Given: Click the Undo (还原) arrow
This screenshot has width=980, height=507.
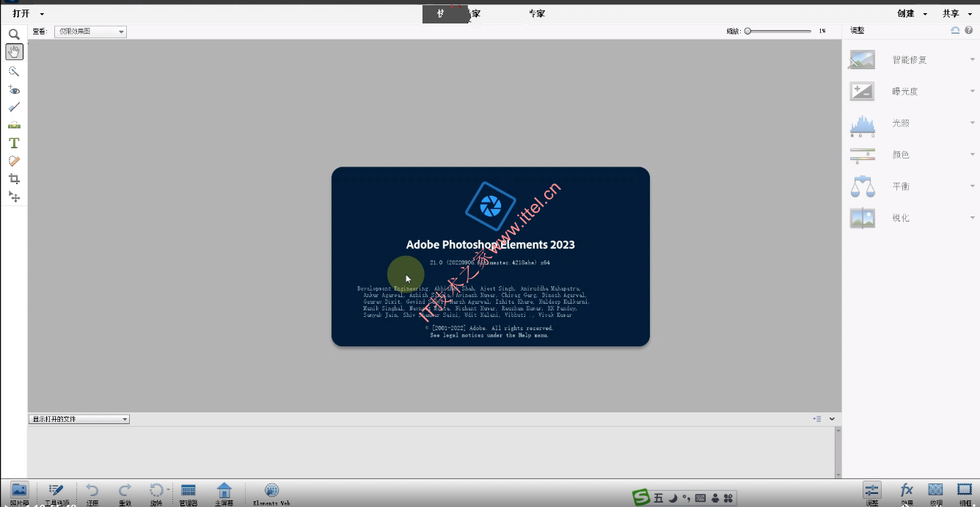Looking at the screenshot, I should (x=92, y=490).
